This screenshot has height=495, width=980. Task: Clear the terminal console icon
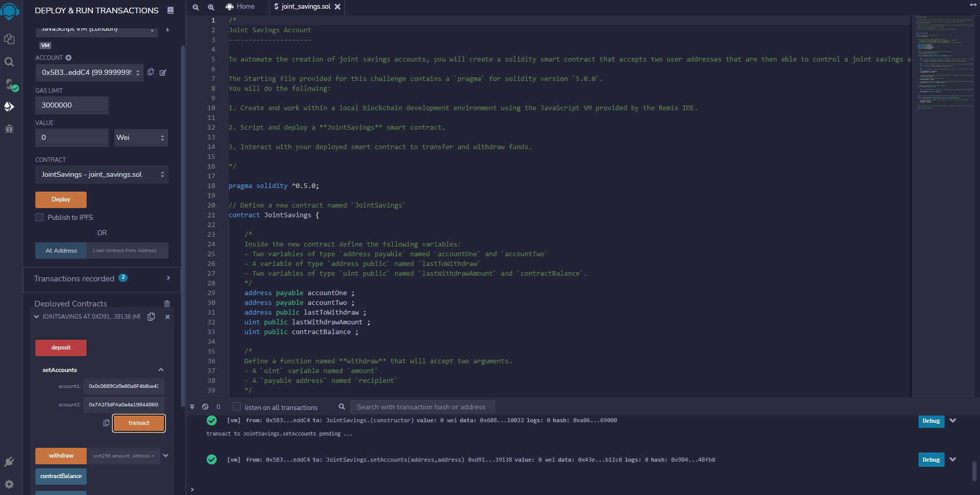click(206, 406)
